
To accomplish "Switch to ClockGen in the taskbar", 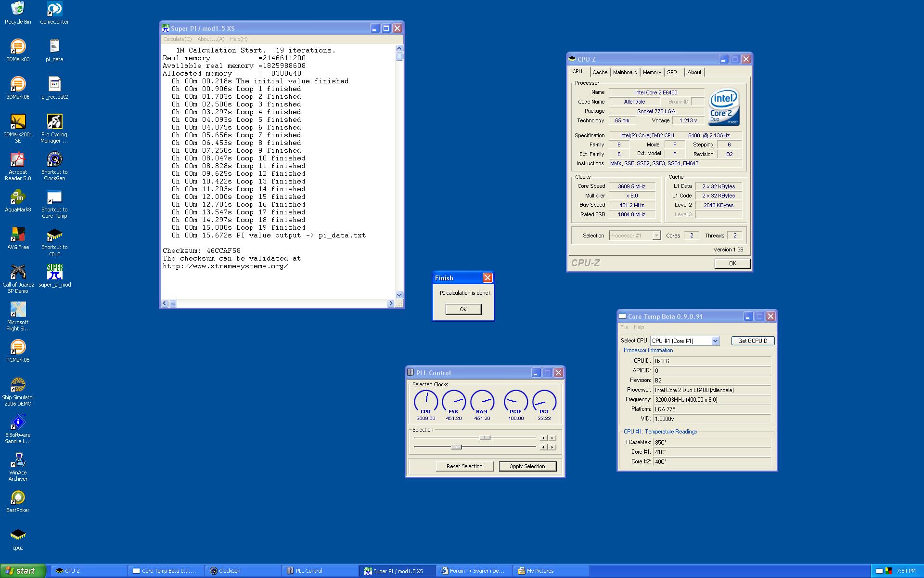I will (x=244, y=571).
